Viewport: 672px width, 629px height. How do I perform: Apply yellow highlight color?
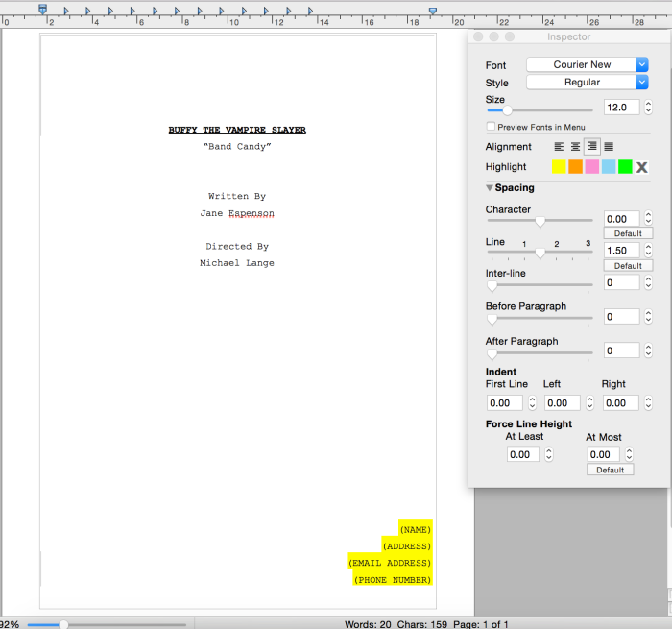coord(559,167)
